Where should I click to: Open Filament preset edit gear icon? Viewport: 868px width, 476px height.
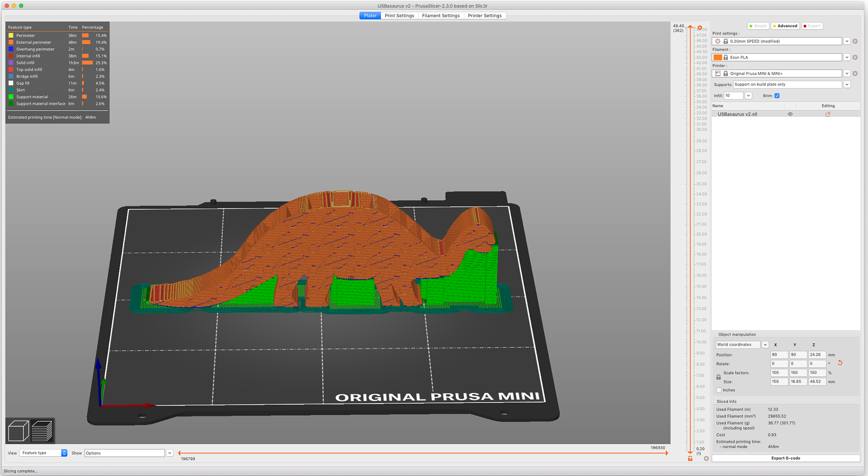(855, 57)
